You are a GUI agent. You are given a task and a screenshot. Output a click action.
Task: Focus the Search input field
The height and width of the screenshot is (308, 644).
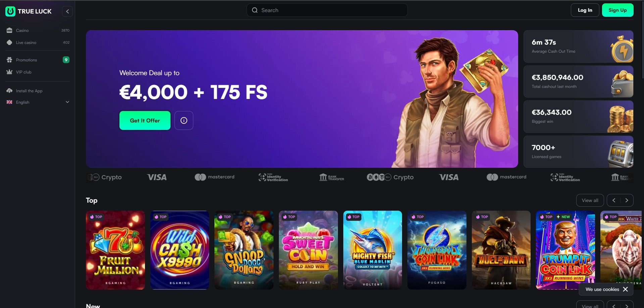click(327, 10)
